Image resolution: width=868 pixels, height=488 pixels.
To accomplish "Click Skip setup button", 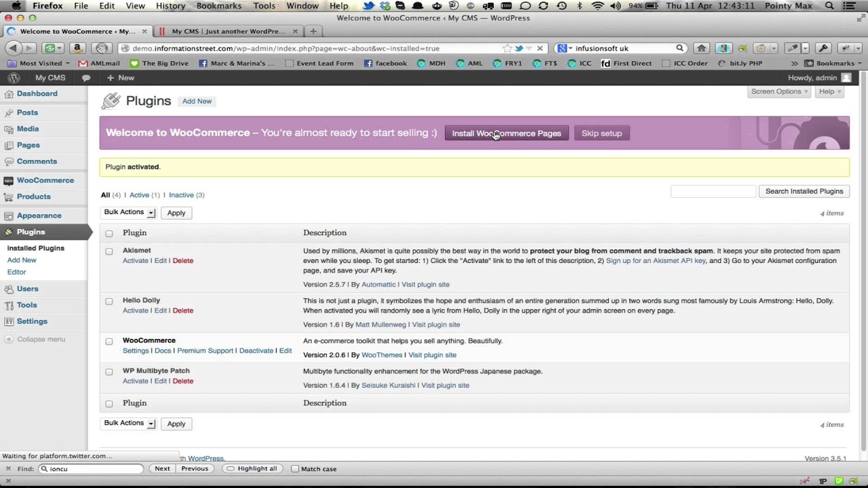I will coord(601,134).
